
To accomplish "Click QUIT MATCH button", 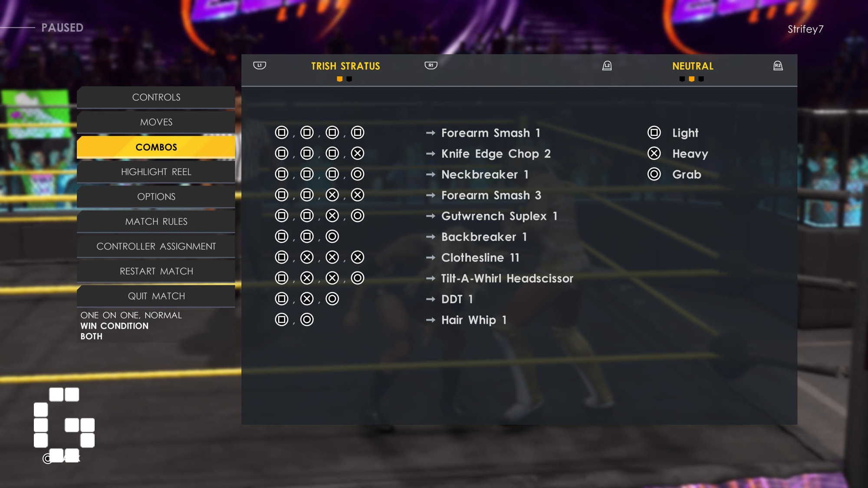I will (156, 296).
